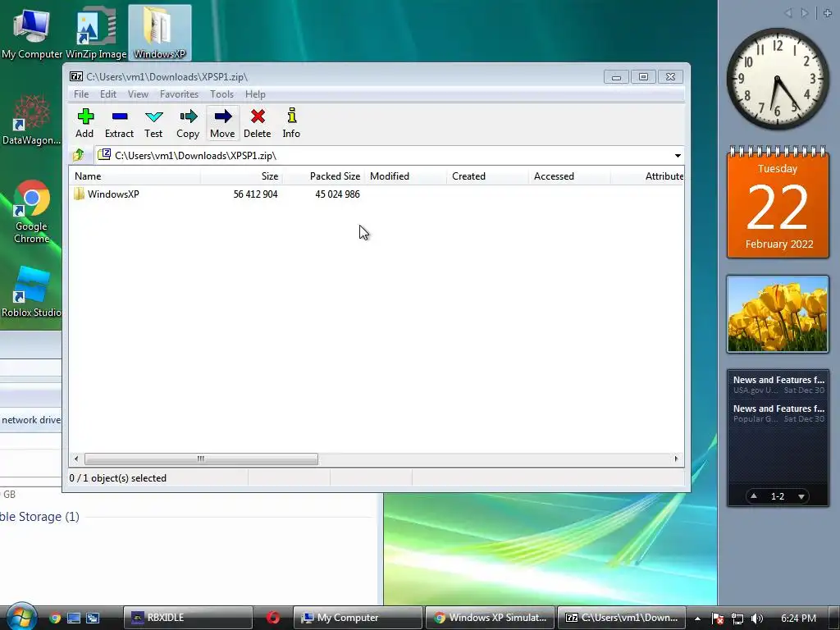Open the address path dropdown arrow
Screen dimensions: 840x630
678,155
